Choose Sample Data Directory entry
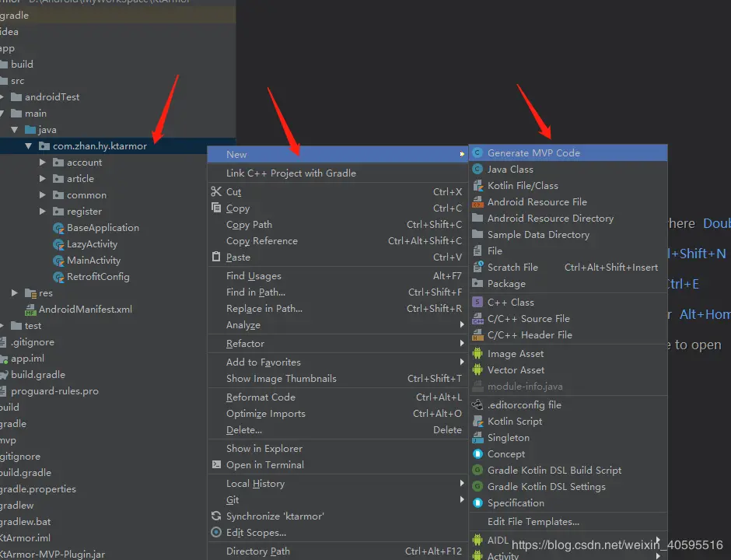The width and height of the screenshot is (731, 560). (x=568, y=235)
